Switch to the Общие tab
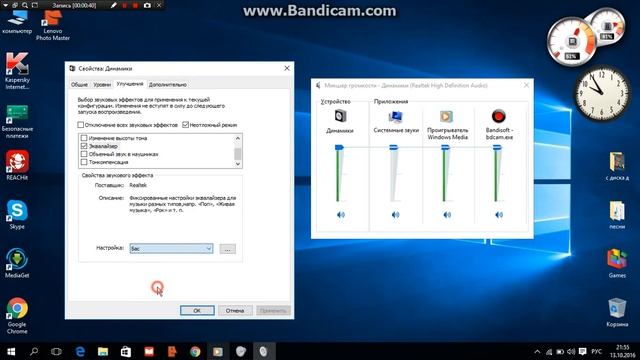This screenshot has height=360, width=640. pyautogui.click(x=79, y=84)
